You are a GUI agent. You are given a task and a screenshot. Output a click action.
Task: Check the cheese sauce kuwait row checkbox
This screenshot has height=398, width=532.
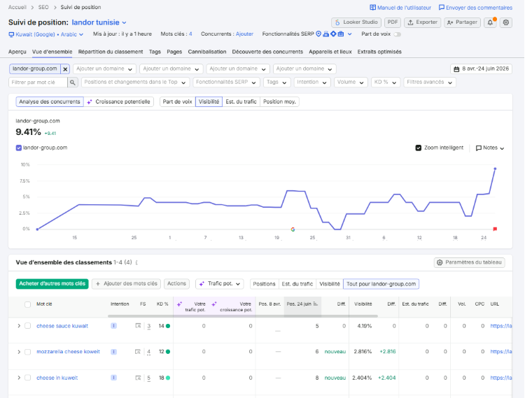click(x=28, y=326)
